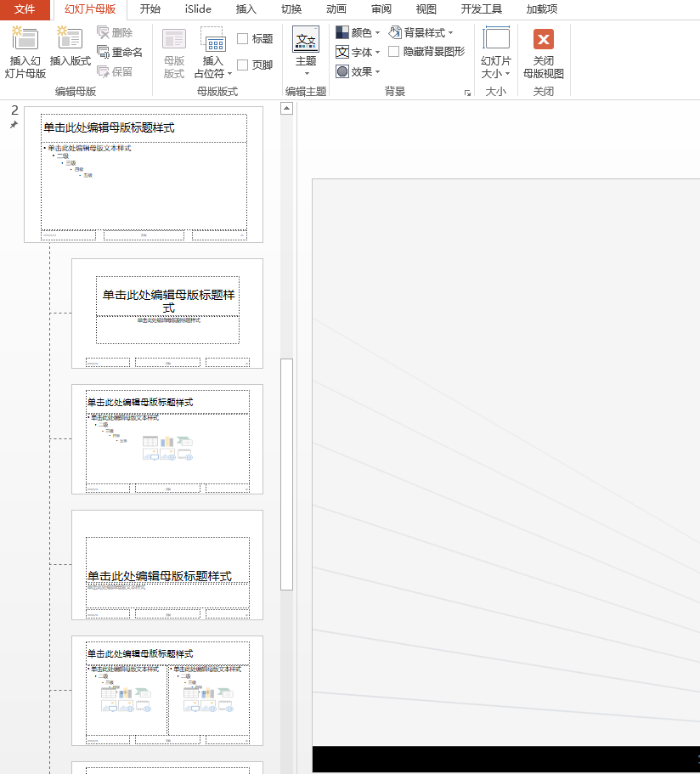Image resolution: width=700 pixels, height=774 pixels.
Task: Select title and content layout thumbnail
Action: (167, 439)
